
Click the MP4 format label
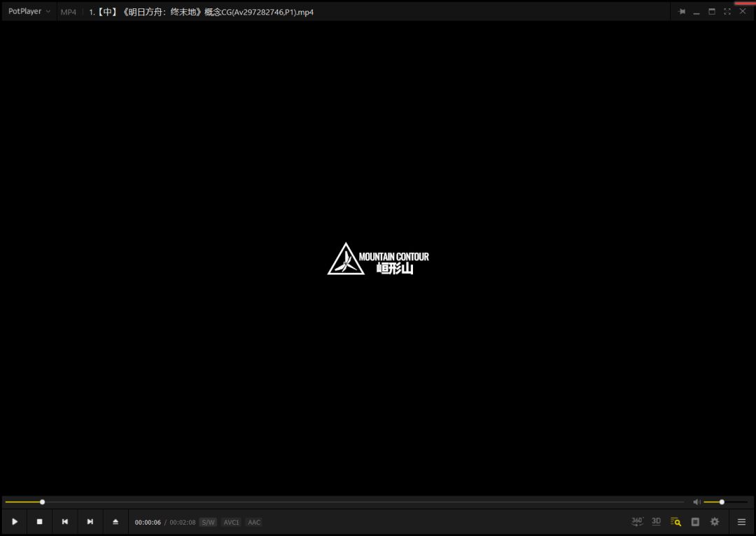click(x=69, y=12)
